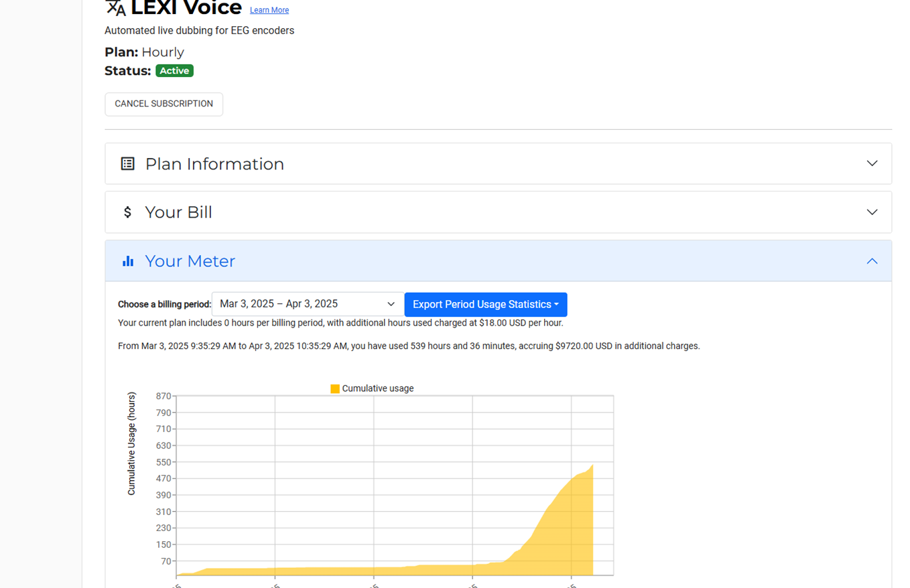This screenshot has width=910, height=588.
Task: Click the Plan Information heading text
Action: point(214,164)
